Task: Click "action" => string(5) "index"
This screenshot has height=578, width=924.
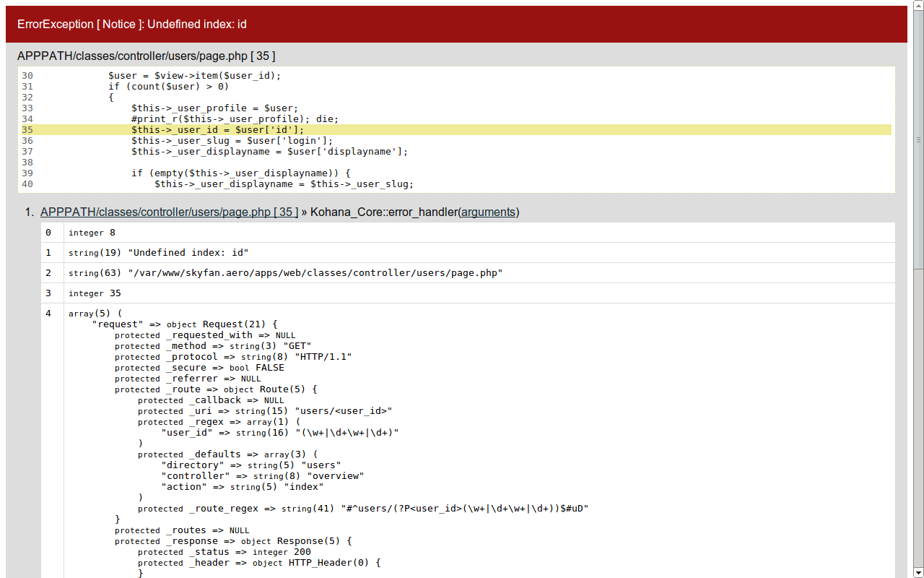Action: point(242,487)
